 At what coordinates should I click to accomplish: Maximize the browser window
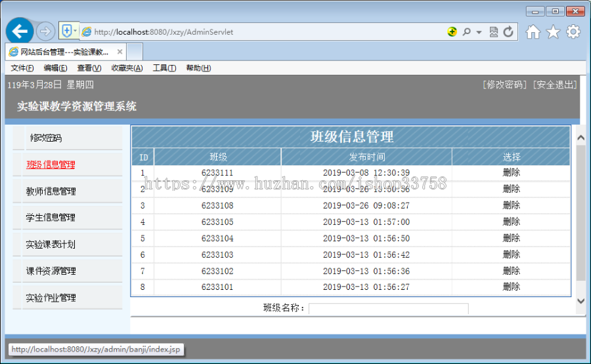point(555,11)
